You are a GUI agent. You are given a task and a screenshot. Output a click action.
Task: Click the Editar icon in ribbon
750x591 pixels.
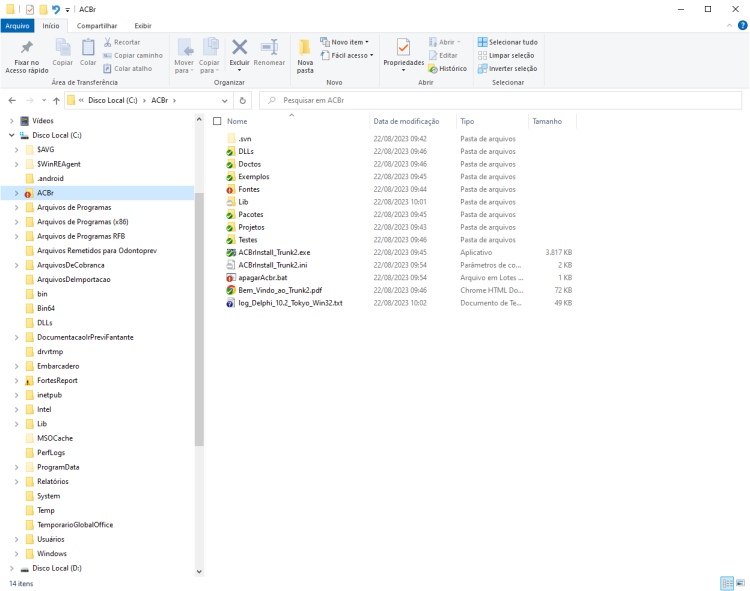(433, 55)
